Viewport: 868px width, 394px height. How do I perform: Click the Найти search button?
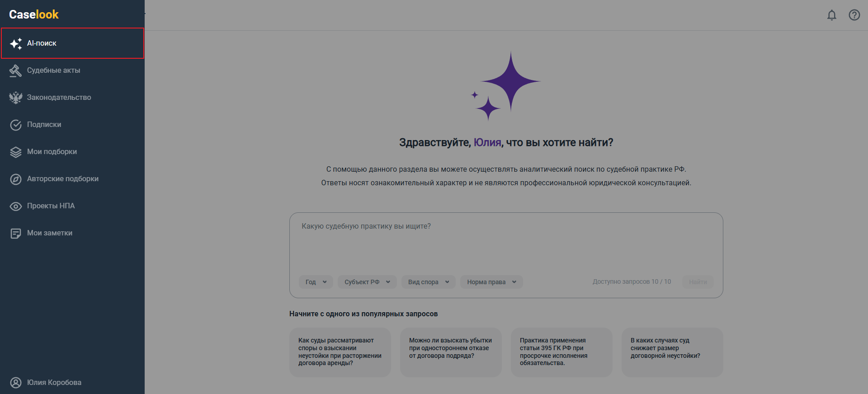click(698, 282)
